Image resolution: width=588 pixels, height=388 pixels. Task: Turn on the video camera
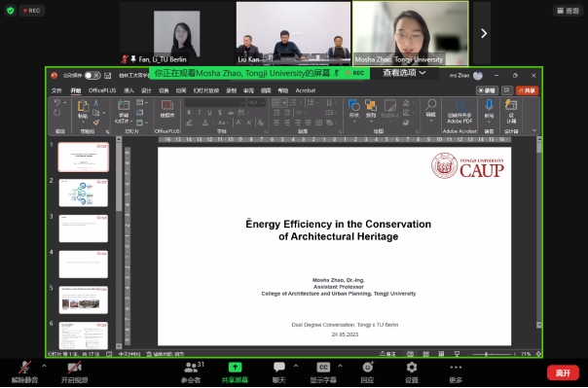coord(74,368)
